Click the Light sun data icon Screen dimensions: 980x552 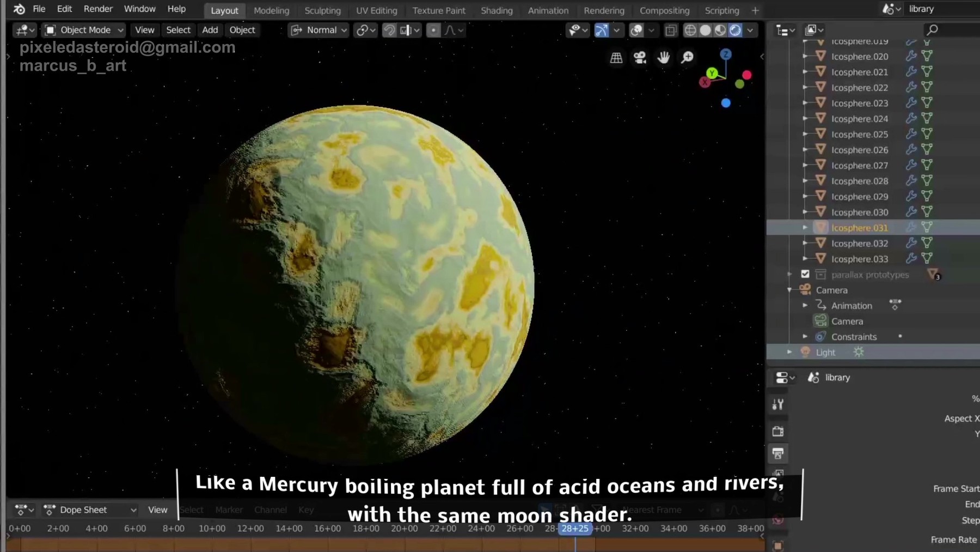[x=859, y=352]
